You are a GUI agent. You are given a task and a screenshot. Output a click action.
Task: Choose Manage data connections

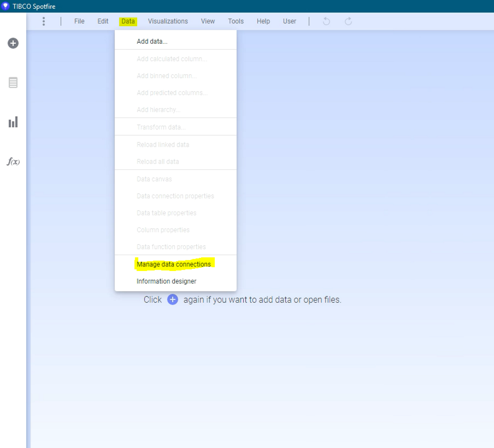(174, 264)
